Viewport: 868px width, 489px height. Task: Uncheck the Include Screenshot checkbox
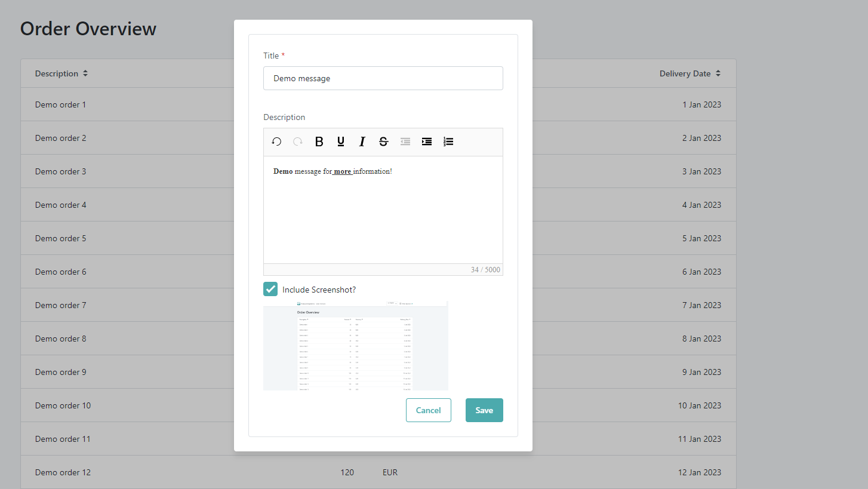click(270, 289)
